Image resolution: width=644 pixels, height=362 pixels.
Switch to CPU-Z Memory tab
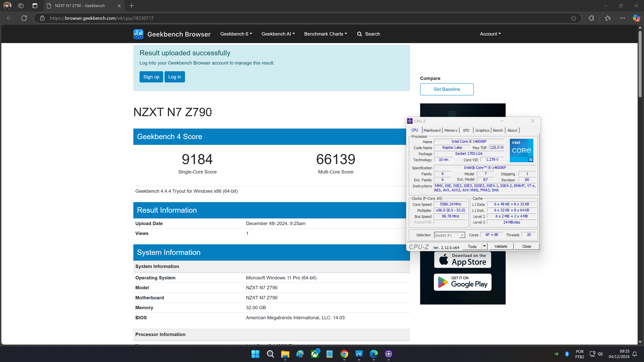click(451, 130)
